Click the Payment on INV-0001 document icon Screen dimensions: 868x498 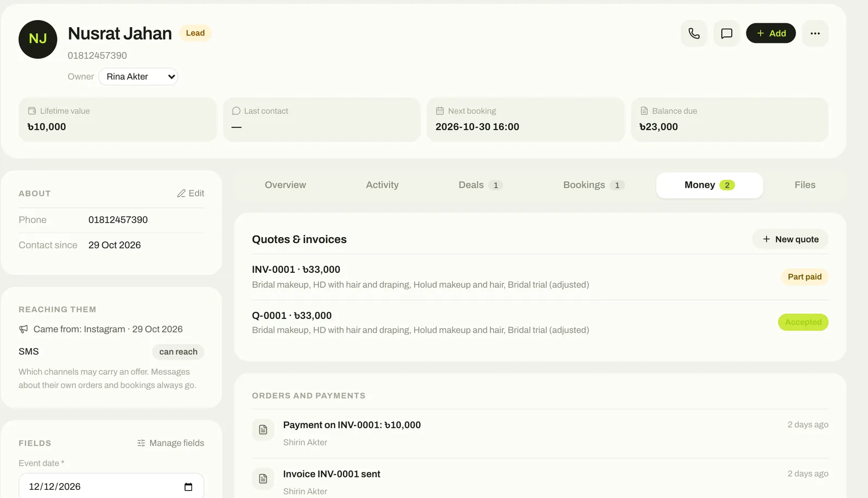263,430
